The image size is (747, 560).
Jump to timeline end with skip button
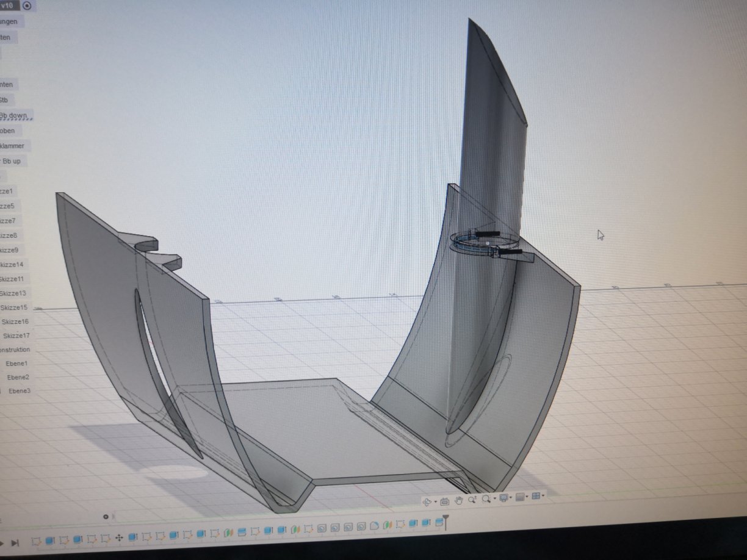(x=15, y=542)
